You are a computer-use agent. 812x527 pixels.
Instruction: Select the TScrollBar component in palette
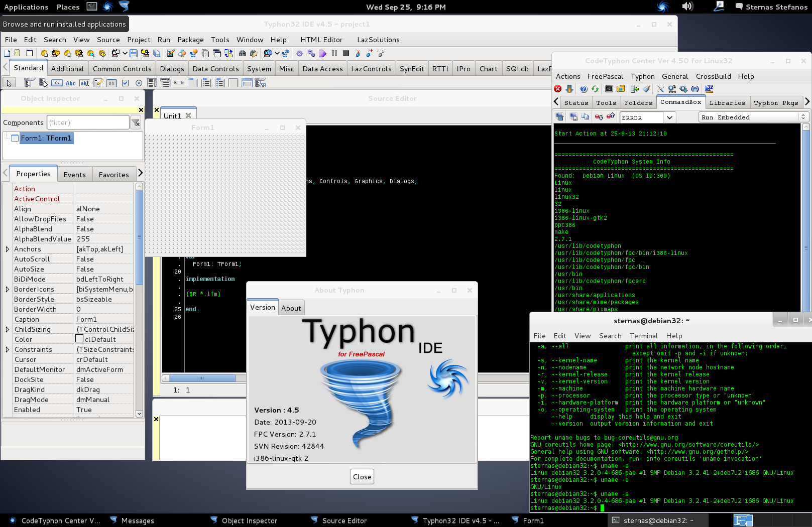[179, 83]
